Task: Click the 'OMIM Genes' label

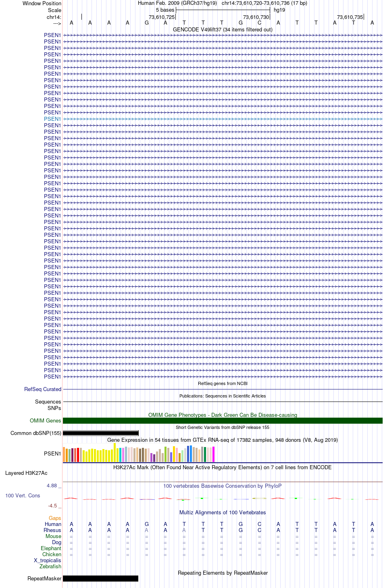Action: tap(46, 420)
